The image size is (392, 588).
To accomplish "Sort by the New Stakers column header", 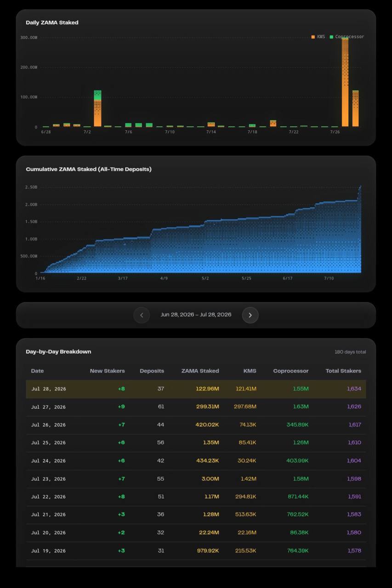I will [107, 371].
